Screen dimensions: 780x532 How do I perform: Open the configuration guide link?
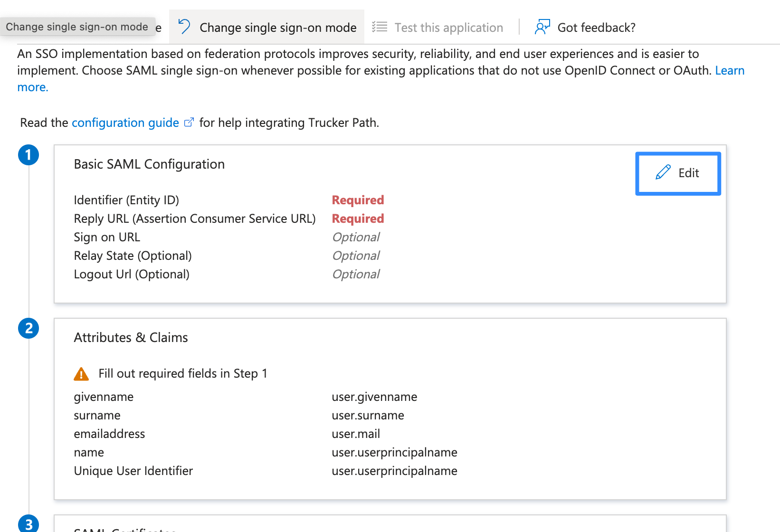pos(125,123)
